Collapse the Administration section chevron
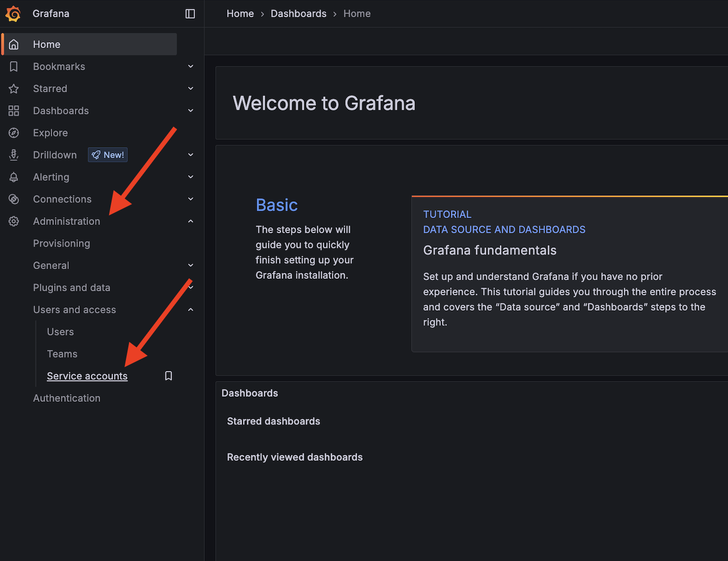This screenshot has width=728, height=561. (190, 221)
